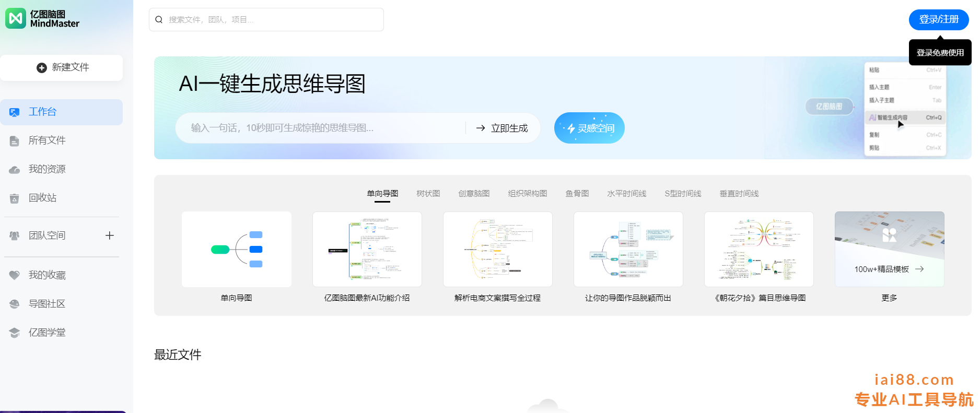Click the 登录/注册 button

[939, 20]
